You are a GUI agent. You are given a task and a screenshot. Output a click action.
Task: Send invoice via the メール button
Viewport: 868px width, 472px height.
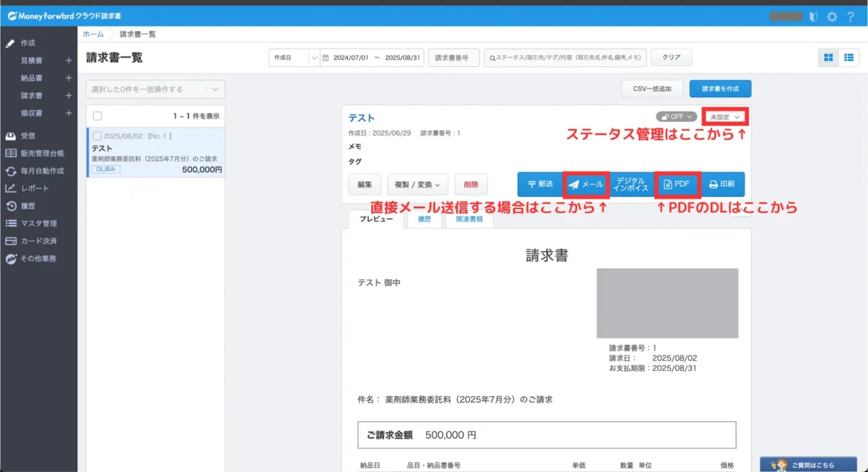tap(586, 184)
